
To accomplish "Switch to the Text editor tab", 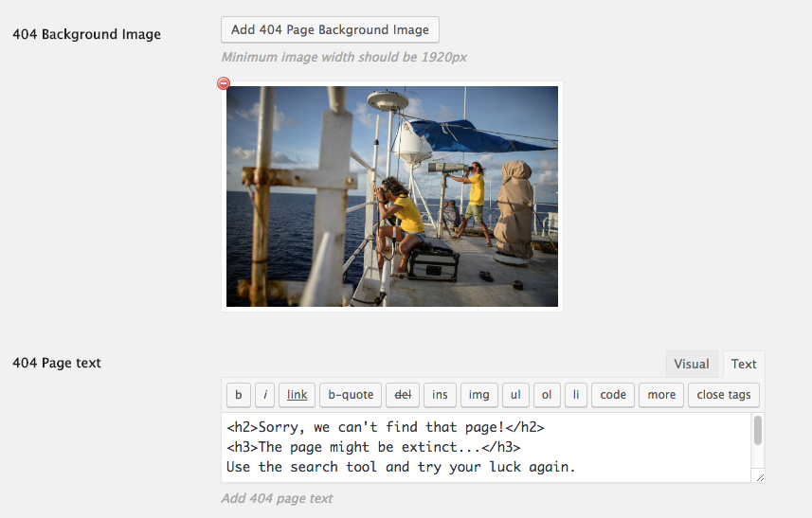I will (744, 364).
